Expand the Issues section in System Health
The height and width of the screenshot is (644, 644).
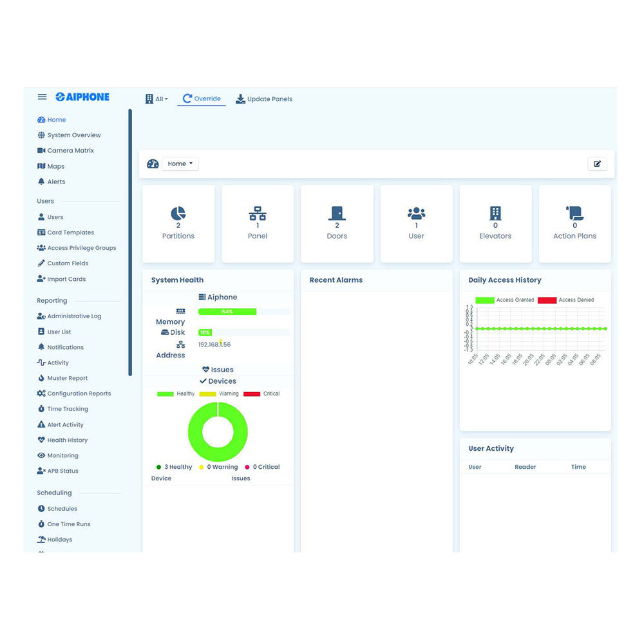click(218, 370)
